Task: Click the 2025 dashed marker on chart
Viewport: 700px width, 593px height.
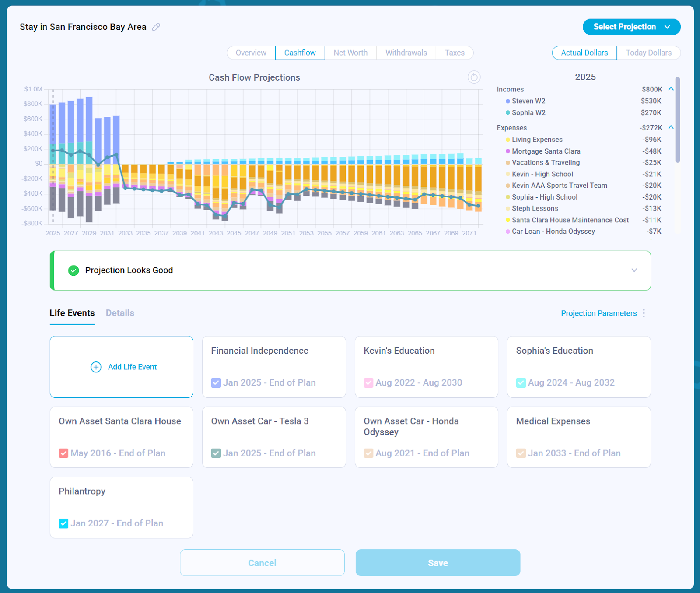Action: coord(53,156)
